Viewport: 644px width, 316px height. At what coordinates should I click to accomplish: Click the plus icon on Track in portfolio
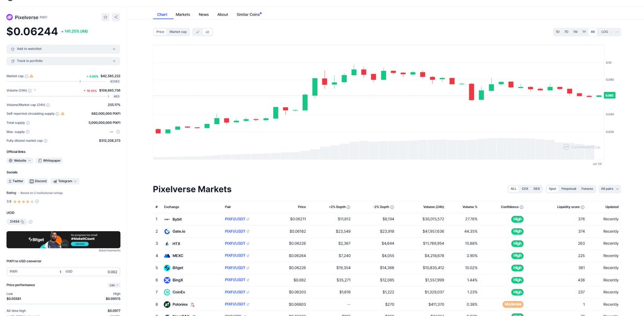[114, 61]
